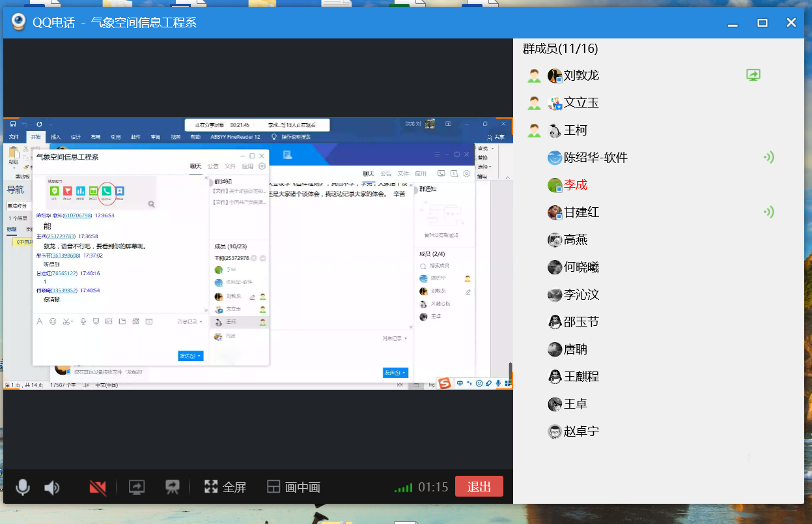Click the QQ电话 webcam logo in title bar

(18, 23)
